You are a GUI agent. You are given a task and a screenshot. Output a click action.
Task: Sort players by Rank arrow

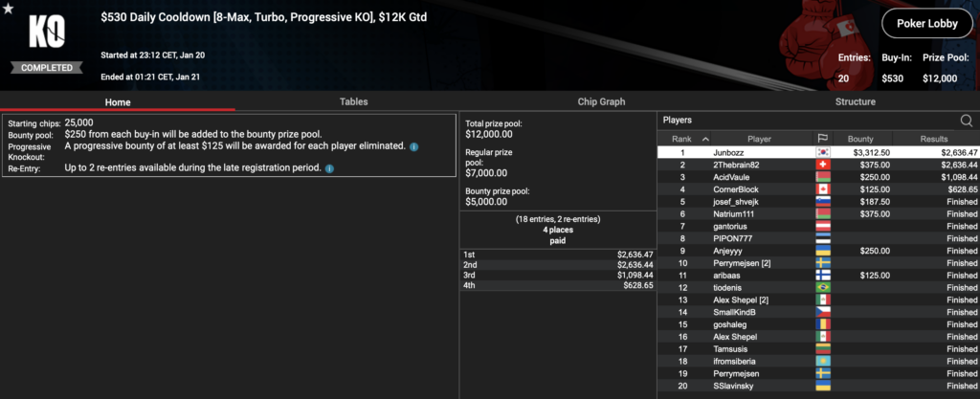pos(705,139)
